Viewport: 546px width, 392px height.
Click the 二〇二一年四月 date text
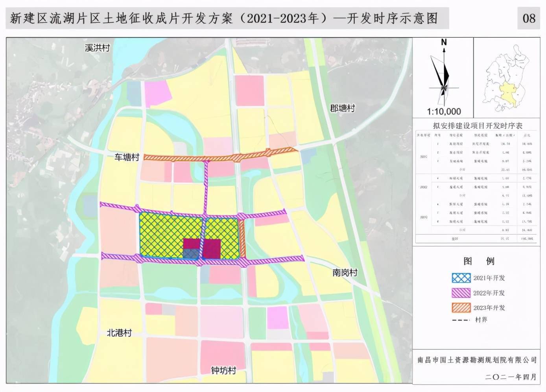click(x=511, y=377)
